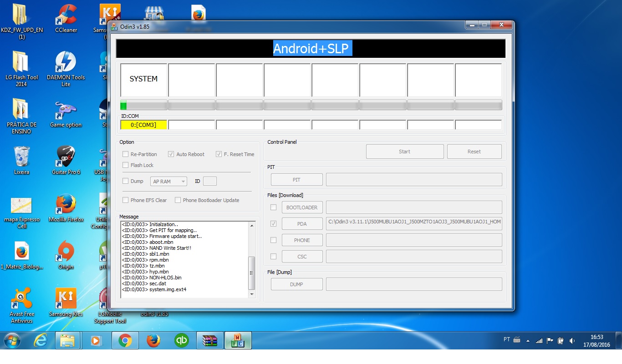Enable Phone Bootloader Update option
622x364 pixels.
178,200
